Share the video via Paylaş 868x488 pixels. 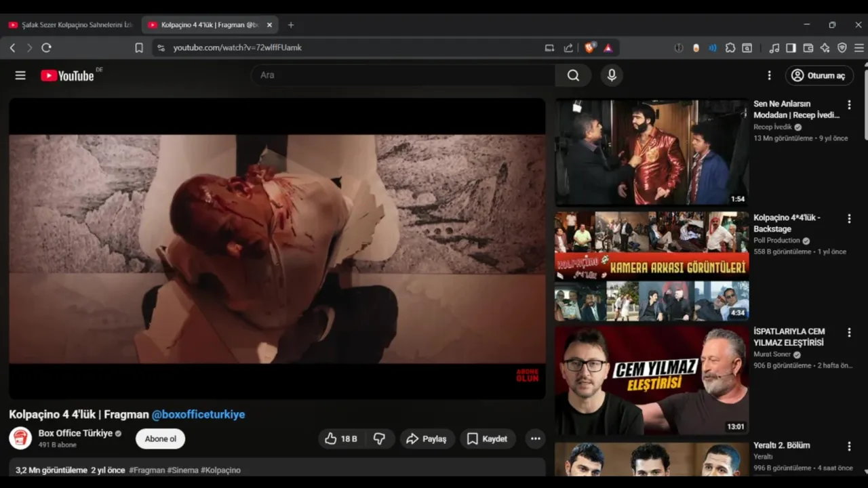(427, 439)
